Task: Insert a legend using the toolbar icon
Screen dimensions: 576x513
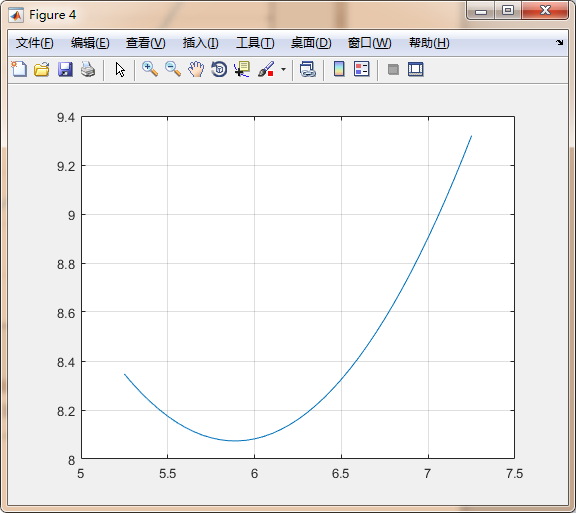Action: point(361,69)
